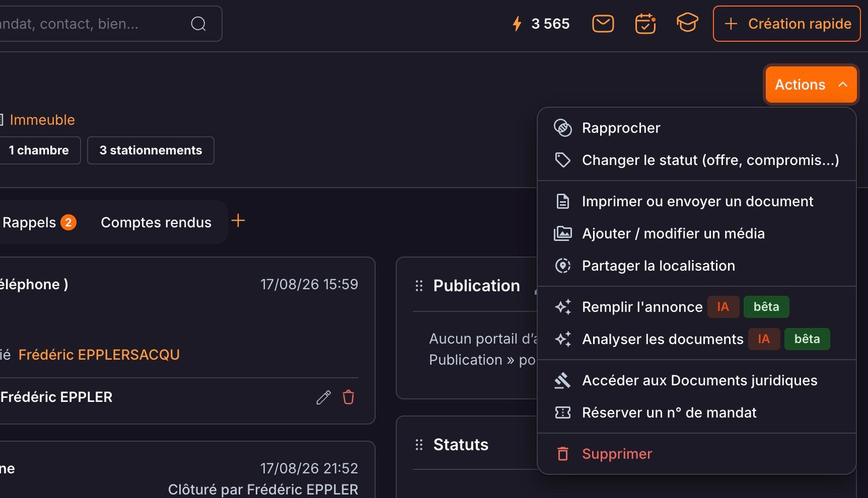The width and height of the screenshot is (868, 498).
Task: Open the calendar tasks icon
Action: click(x=645, y=24)
